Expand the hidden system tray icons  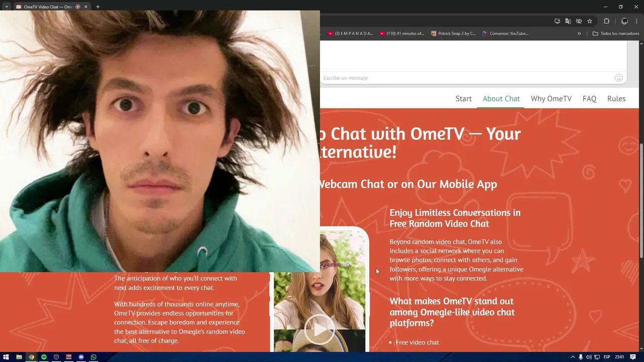pos(573,357)
